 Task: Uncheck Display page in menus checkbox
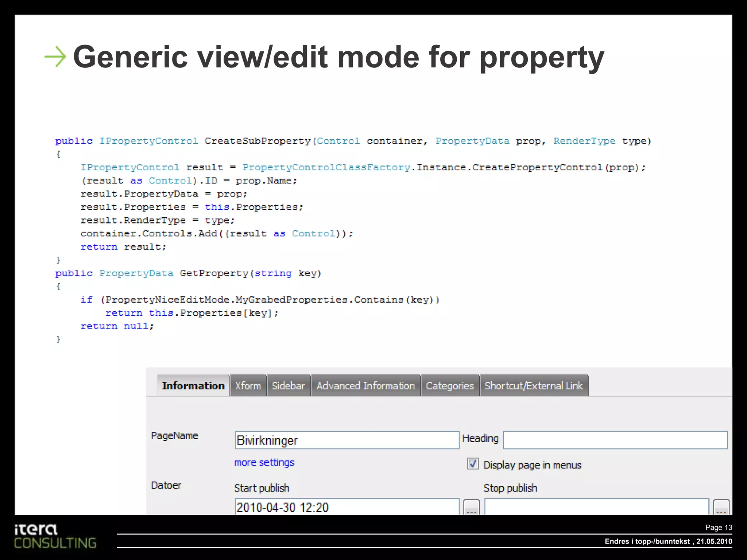tap(473, 464)
